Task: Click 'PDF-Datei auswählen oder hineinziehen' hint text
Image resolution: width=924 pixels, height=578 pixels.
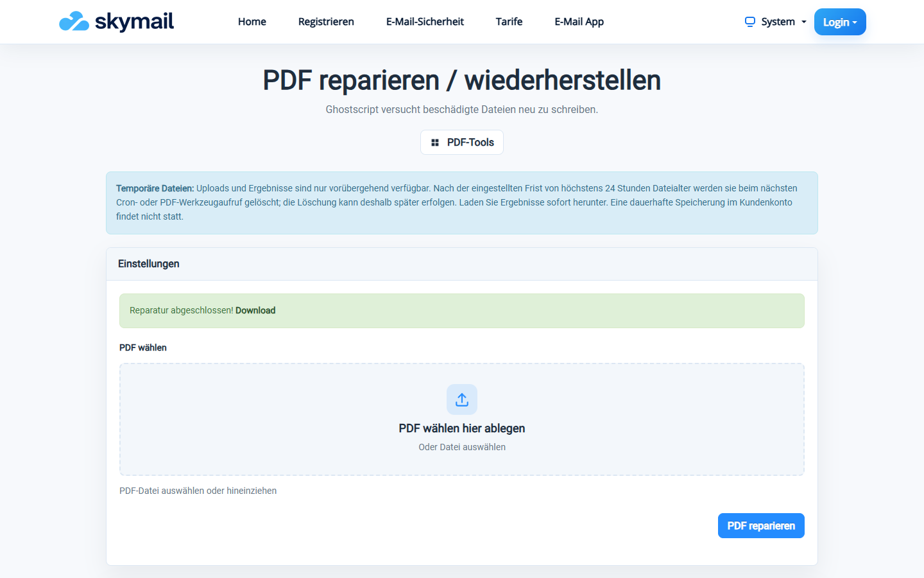Action: click(x=198, y=491)
